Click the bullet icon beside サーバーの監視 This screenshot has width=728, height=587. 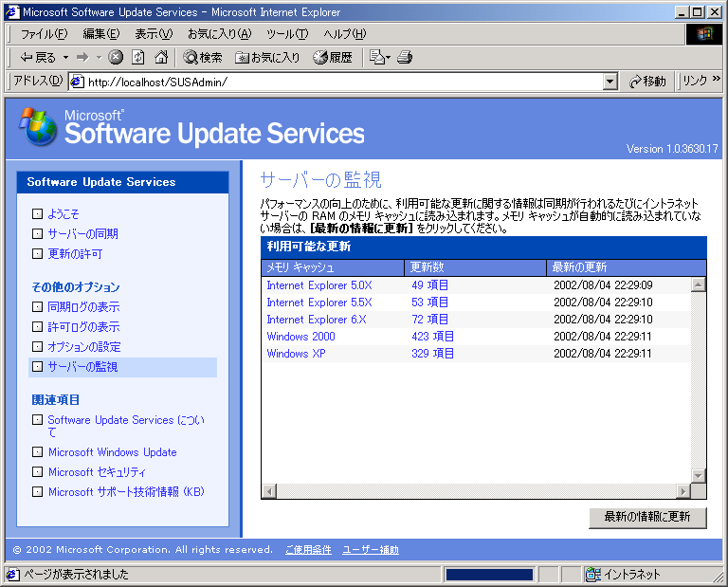(37, 366)
